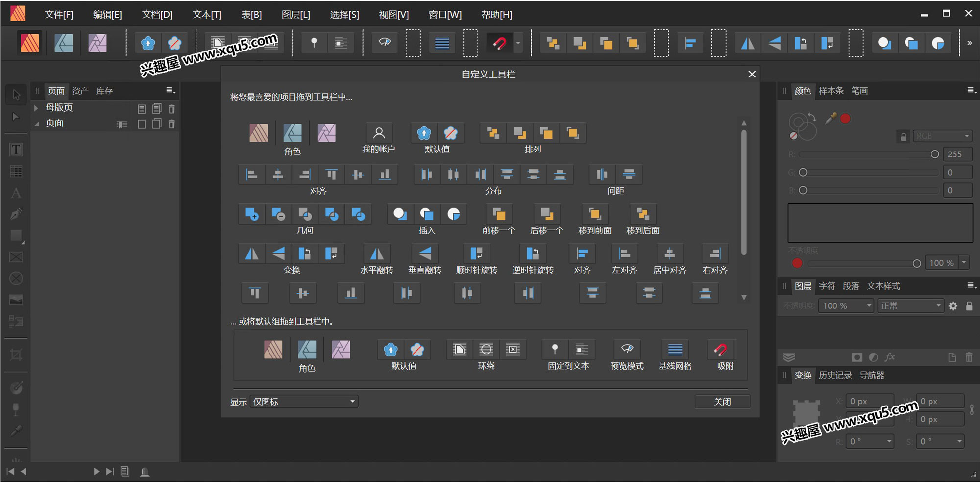Toggle the aspect ratio link in the Transform panel
The image size is (980, 482).
972,410
